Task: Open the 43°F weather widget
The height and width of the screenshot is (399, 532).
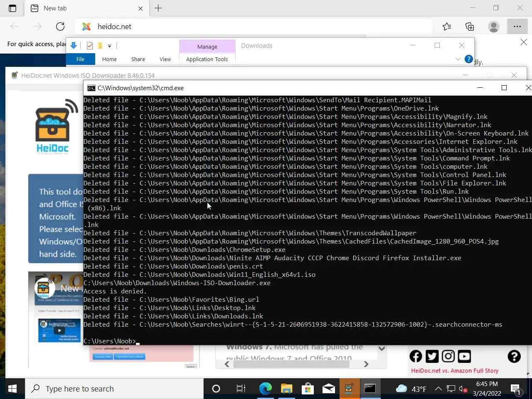Action: pyautogui.click(x=411, y=389)
